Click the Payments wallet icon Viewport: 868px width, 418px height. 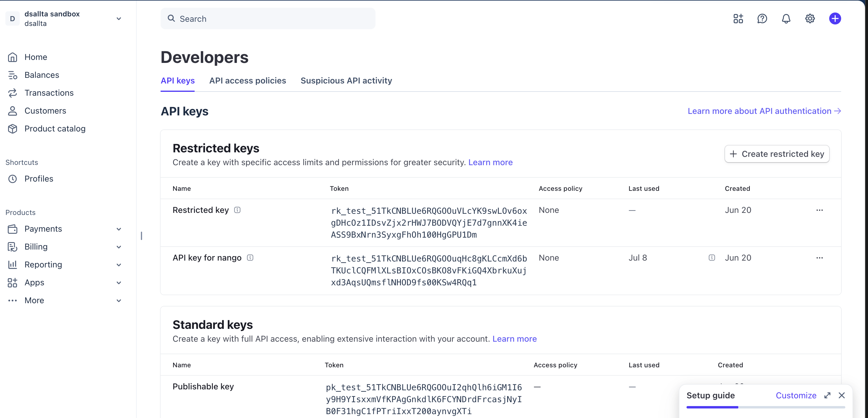[x=13, y=229]
